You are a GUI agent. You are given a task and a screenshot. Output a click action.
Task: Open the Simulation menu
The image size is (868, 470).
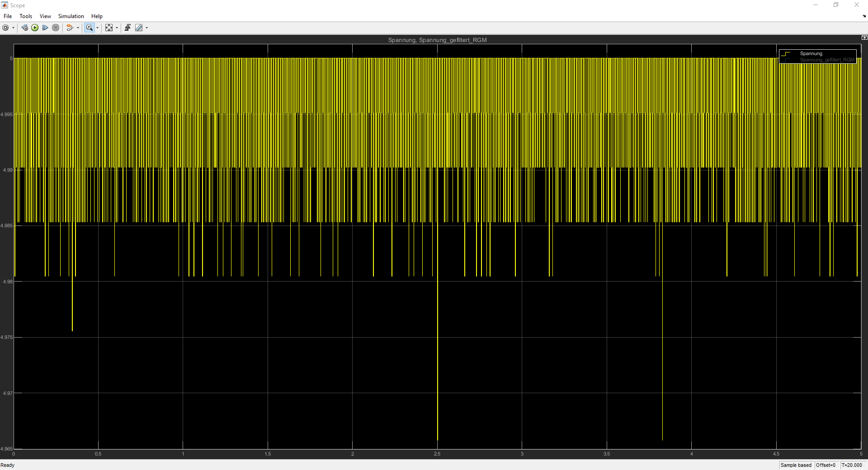pyautogui.click(x=71, y=16)
